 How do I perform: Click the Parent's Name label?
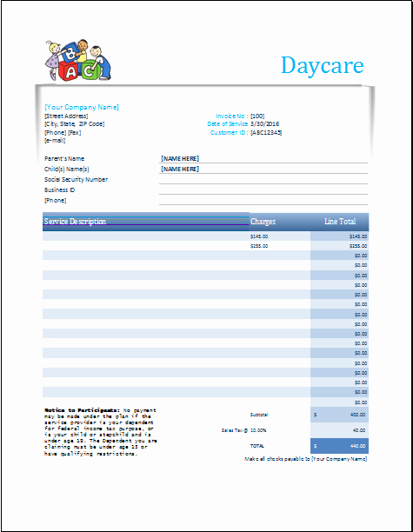pyautogui.click(x=64, y=159)
